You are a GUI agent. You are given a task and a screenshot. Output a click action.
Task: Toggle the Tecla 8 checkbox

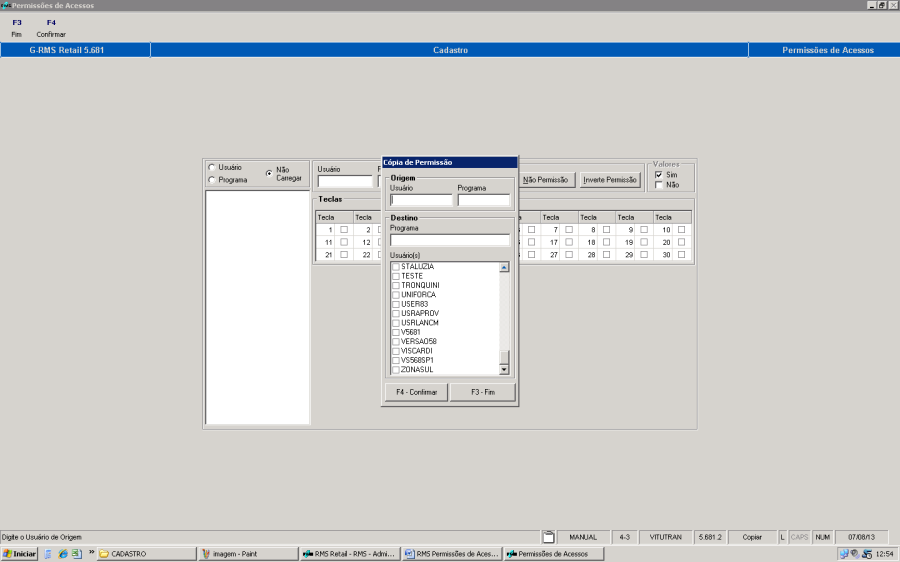coord(606,230)
